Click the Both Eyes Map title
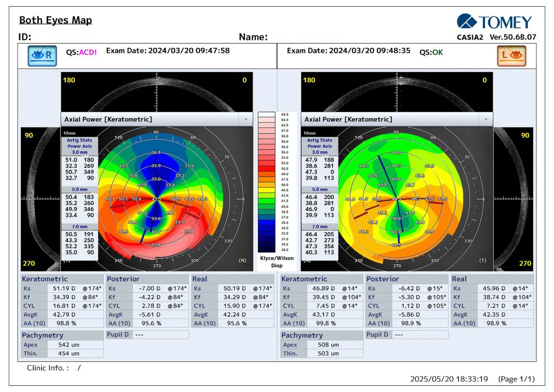Viewport: 554px width, 392px height. [56, 20]
